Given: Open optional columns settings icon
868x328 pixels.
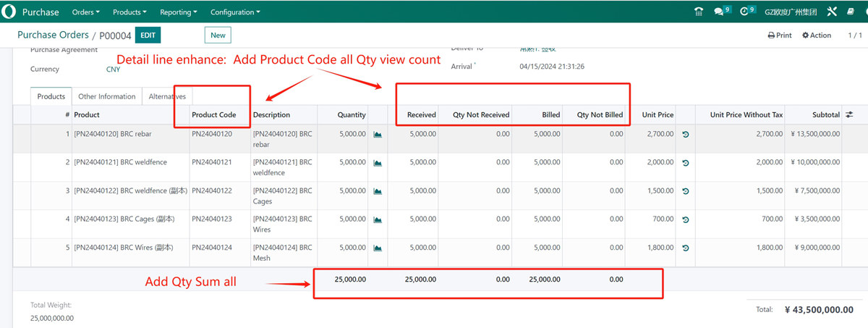Looking at the screenshot, I should pos(849,114).
